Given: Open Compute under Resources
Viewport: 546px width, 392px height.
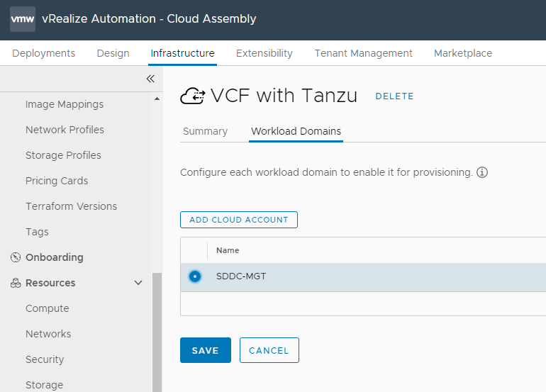Looking at the screenshot, I should [x=48, y=308].
